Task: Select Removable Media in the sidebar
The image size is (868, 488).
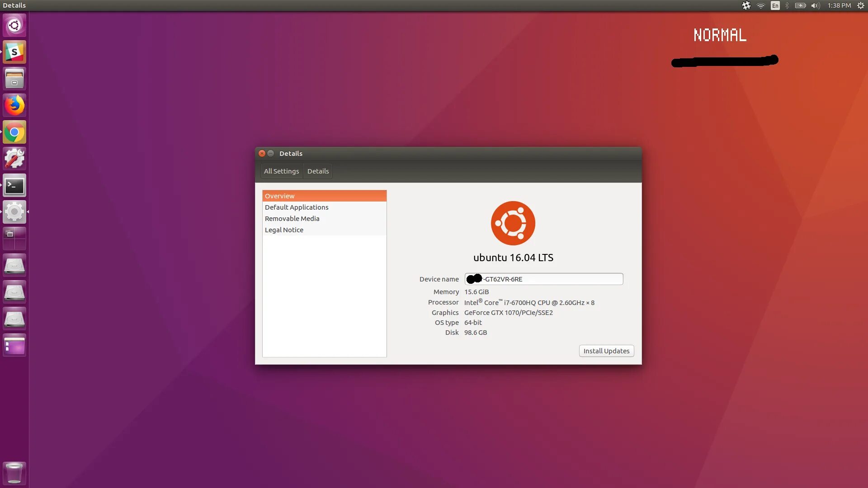Action: pyautogui.click(x=324, y=218)
